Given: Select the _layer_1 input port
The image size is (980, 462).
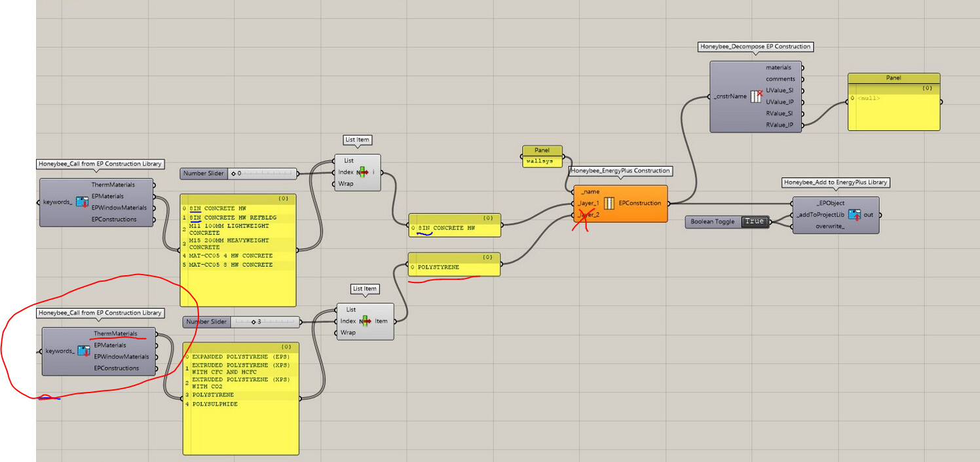Looking at the screenshot, I should point(588,203).
